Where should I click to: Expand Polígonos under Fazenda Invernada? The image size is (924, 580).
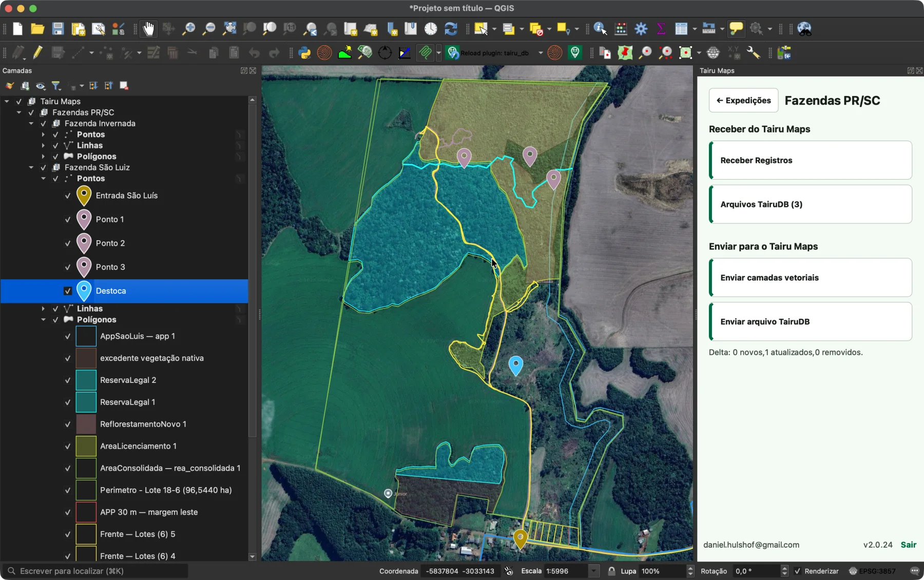point(43,157)
